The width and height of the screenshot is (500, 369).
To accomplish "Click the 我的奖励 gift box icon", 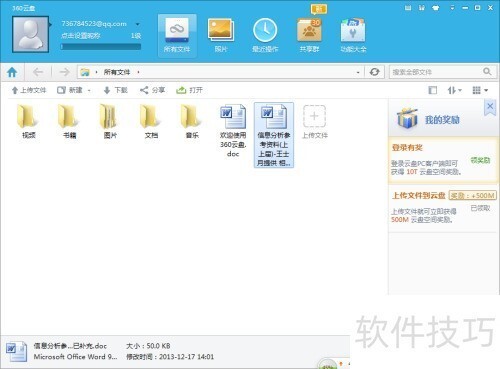I will [407, 118].
